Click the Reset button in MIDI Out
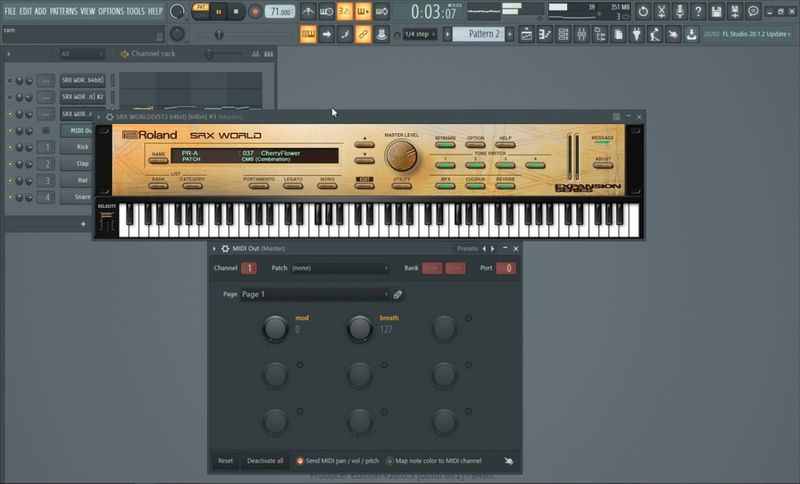This screenshot has height=484, width=800. point(226,461)
